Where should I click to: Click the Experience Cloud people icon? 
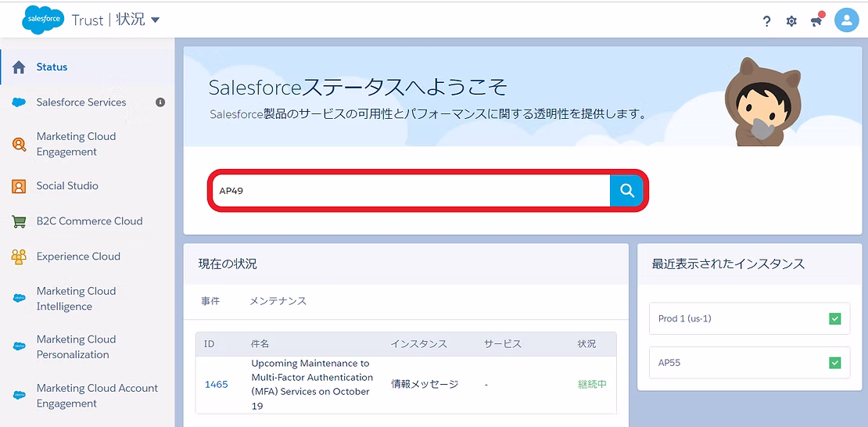(x=19, y=257)
